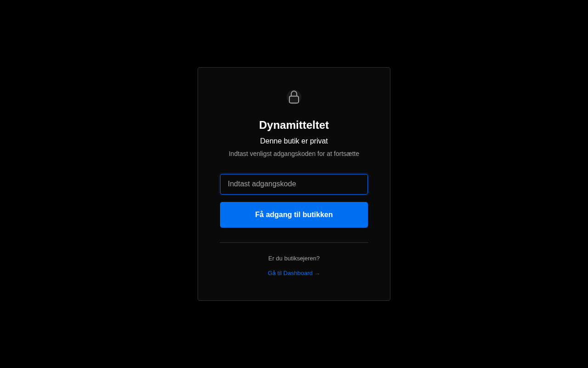Click the divider line below the blue button
Image resolution: width=588 pixels, height=368 pixels.
pos(294,242)
